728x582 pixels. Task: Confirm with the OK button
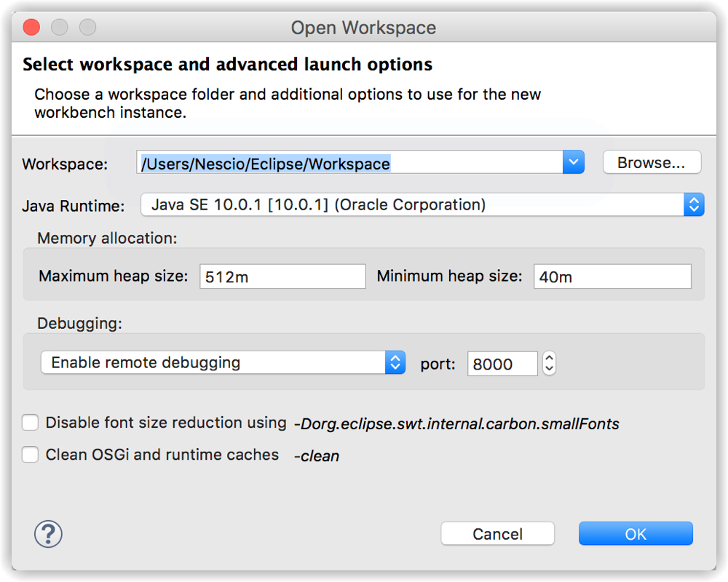click(636, 534)
